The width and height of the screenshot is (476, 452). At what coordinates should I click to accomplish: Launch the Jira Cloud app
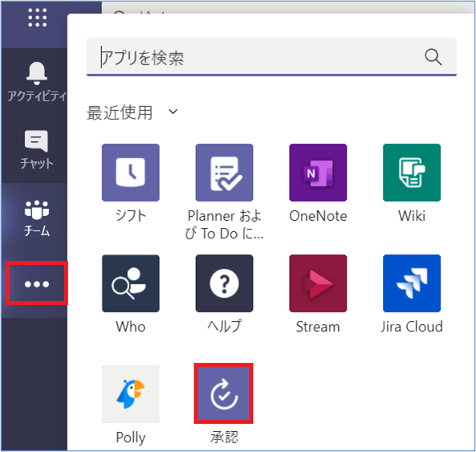pos(412,283)
